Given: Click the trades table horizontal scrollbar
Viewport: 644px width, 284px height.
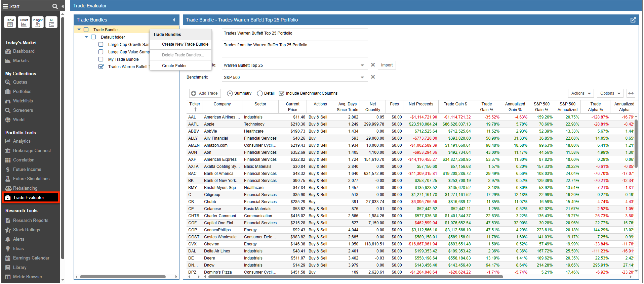Looking at the screenshot, I should (356, 277).
